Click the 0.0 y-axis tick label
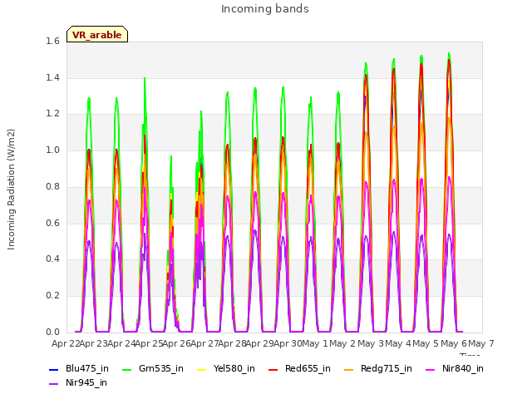The height and width of the screenshot is (399, 532). [52, 332]
